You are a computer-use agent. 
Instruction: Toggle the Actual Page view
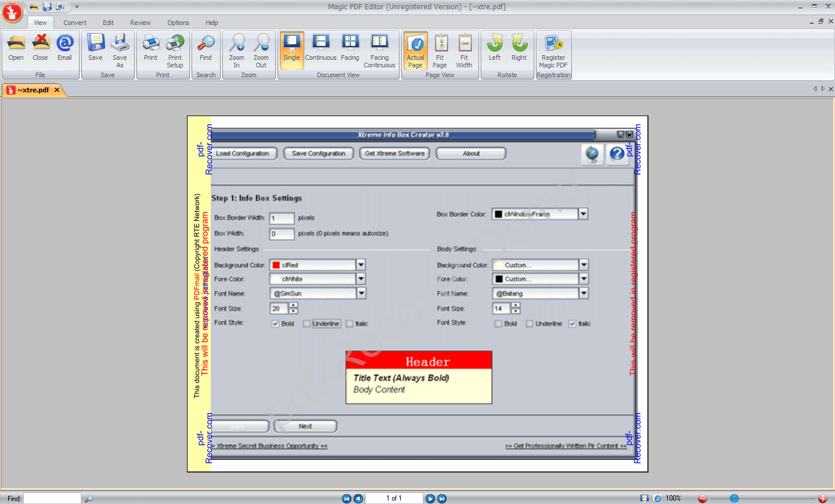(x=415, y=51)
